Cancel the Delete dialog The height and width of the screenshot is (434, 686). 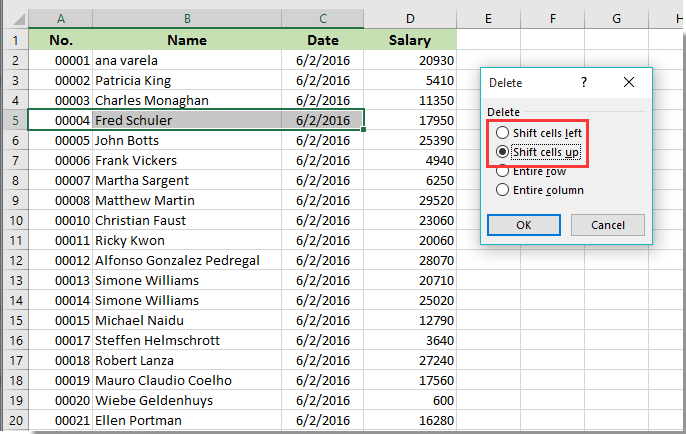pos(608,225)
